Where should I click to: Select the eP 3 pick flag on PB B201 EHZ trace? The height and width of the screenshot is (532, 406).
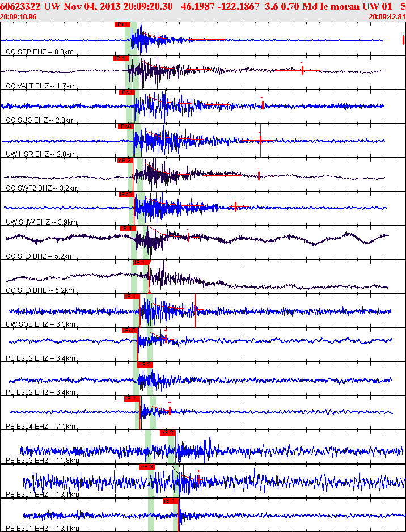pyautogui.click(x=147, y=467)
